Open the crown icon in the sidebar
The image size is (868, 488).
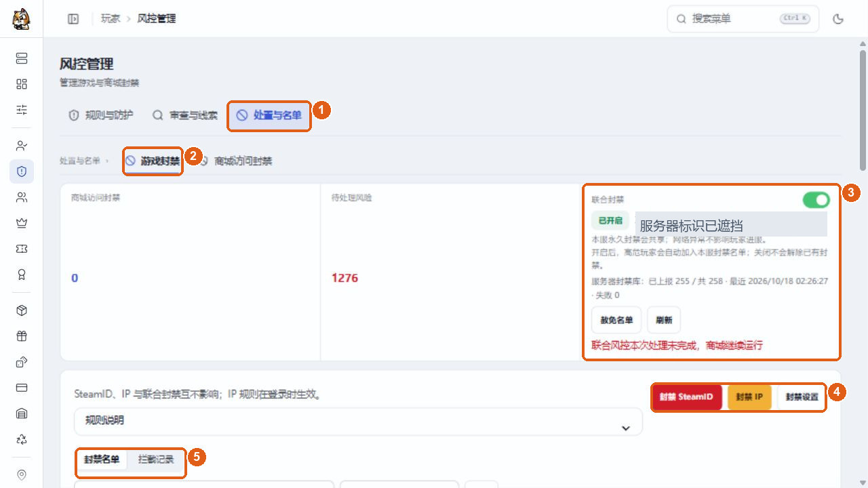click(22, 223)
